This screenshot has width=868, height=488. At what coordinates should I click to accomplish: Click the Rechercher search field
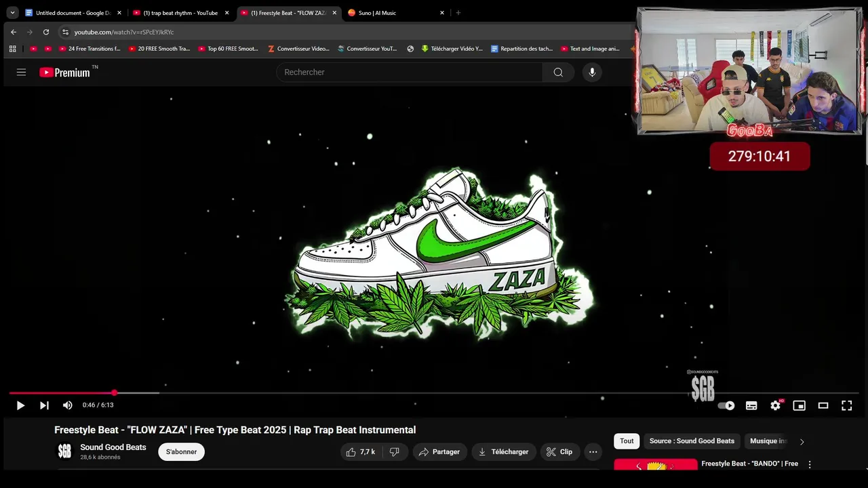click(410, 72)
